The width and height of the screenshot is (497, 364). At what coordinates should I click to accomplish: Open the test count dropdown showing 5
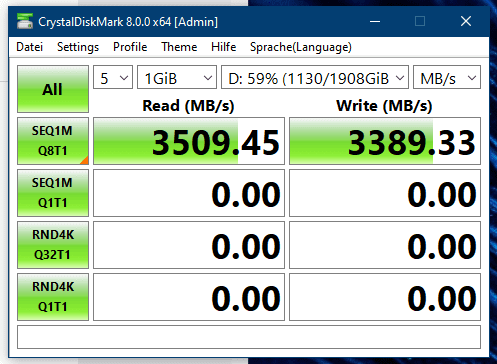point(113,77)
